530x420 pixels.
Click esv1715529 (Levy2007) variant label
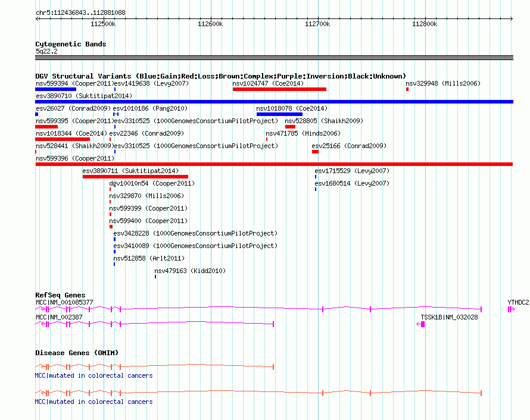(x=352, y=171)
